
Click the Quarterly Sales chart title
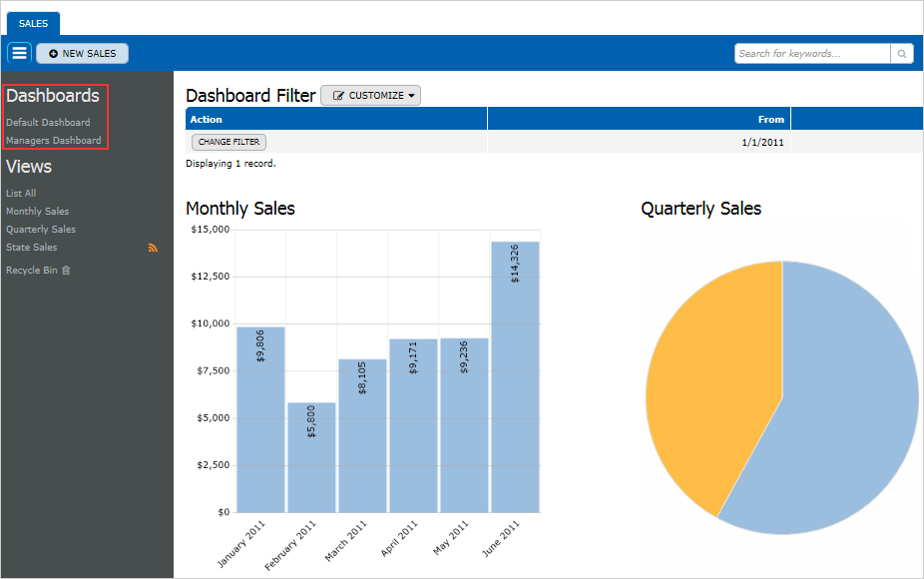click(701, 209)
